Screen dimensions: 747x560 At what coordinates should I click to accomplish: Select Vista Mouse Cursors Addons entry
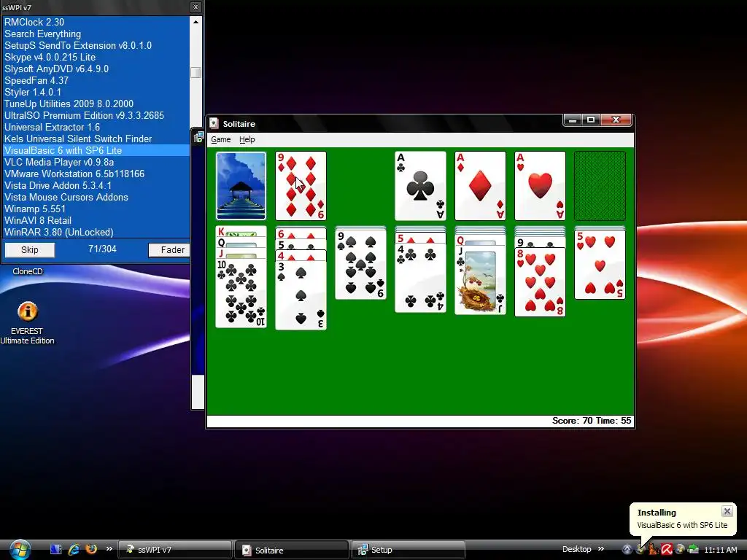pos(96,197)
